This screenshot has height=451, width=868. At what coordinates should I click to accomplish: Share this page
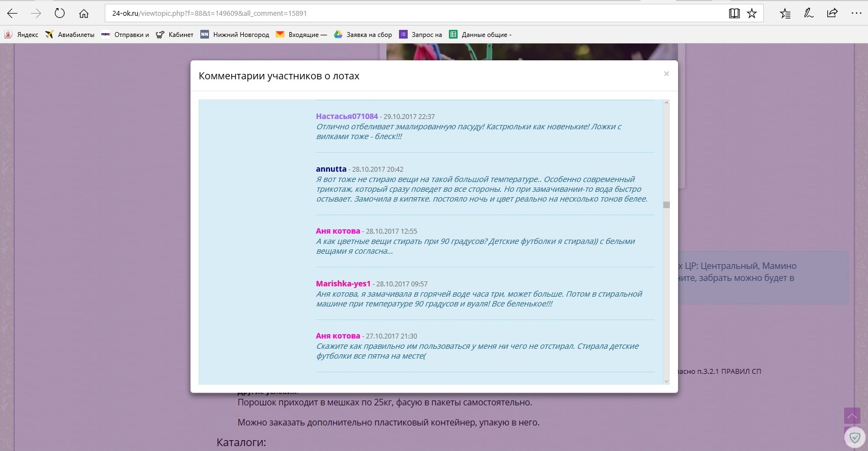pos(832,13)
